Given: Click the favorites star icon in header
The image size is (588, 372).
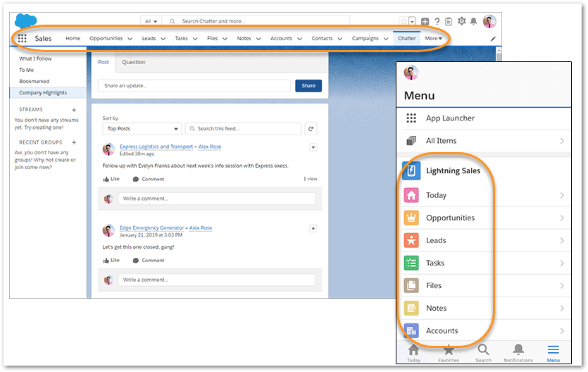Looking at the screenshot, I should [x=404, y=21].
